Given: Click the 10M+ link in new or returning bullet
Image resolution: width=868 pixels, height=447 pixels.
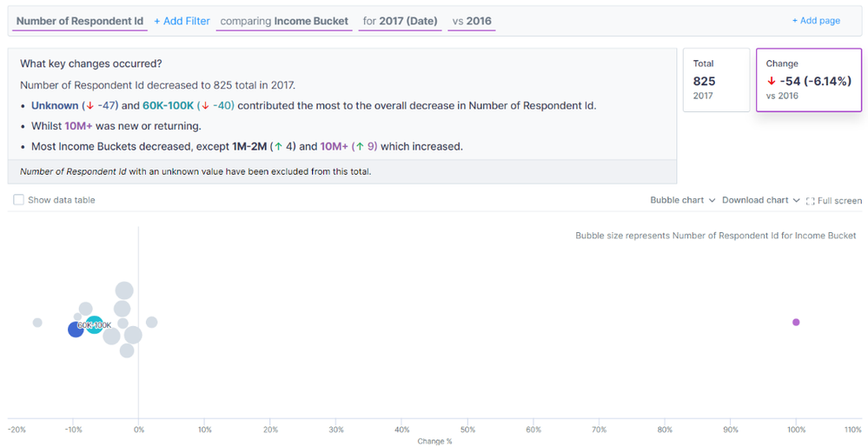Looking at the screenshot, I should 78,126.
